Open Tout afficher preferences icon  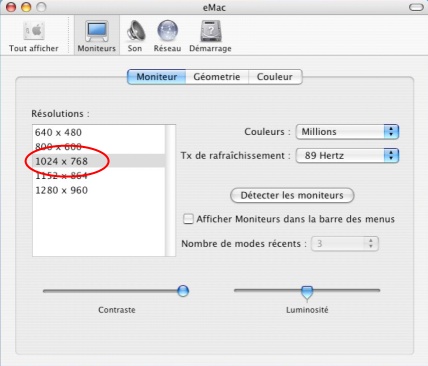[x=34, y=31]
